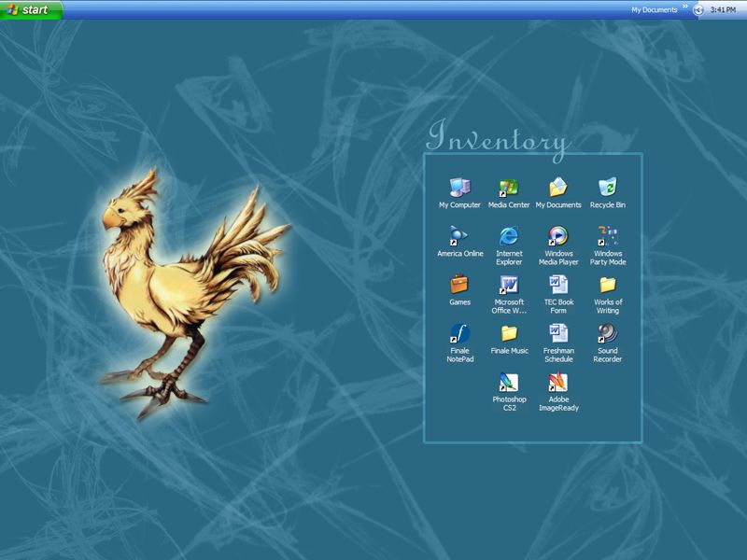
Task: Launch Sound Recorder shortcut
Action: click(608, 343)
